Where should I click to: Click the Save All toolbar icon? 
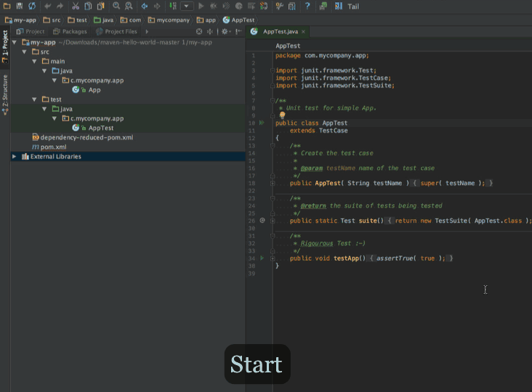(x=20, y=6)
